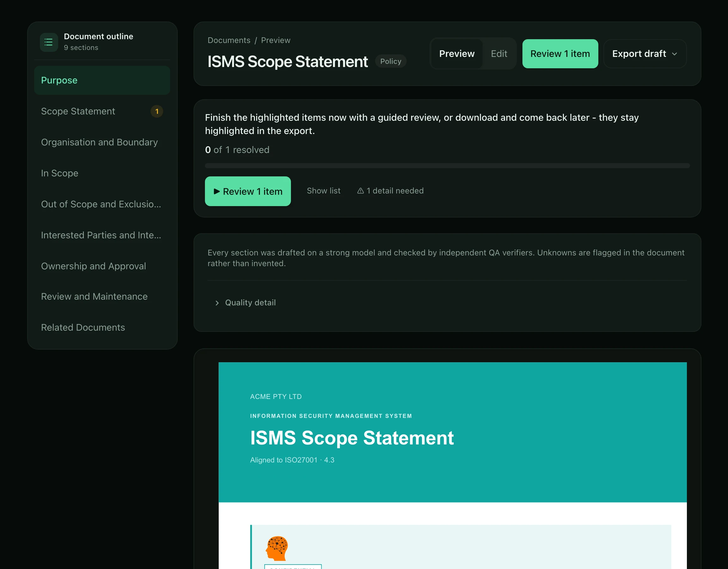Screen dimensions: 728x569
Task: Select Purpose in the document outline
Action: click(102, 80)
